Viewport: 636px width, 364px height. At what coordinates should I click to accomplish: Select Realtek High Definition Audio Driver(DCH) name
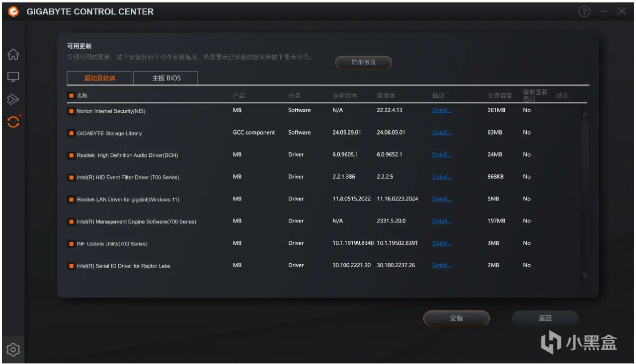point(127,155)
